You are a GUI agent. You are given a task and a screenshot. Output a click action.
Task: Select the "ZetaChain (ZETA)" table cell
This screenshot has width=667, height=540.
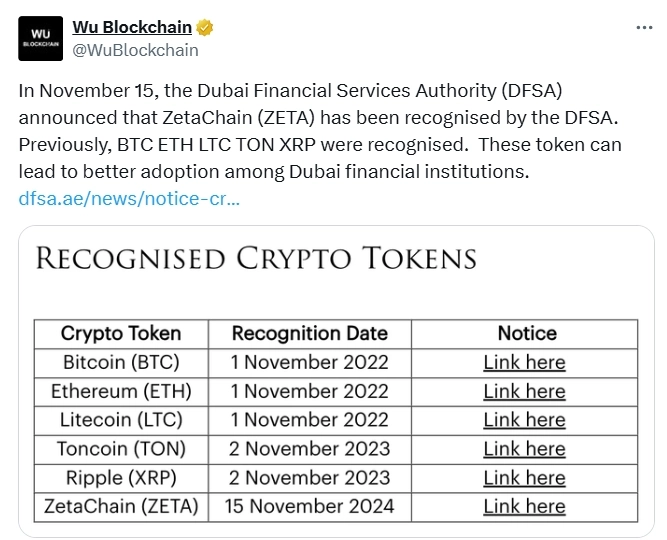(x=121, y=507)
